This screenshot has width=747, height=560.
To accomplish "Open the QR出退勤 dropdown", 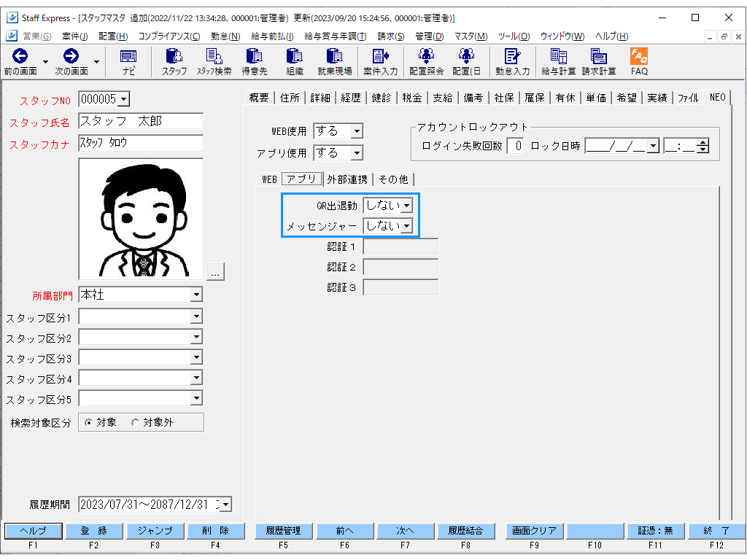I will coord(406,205).
